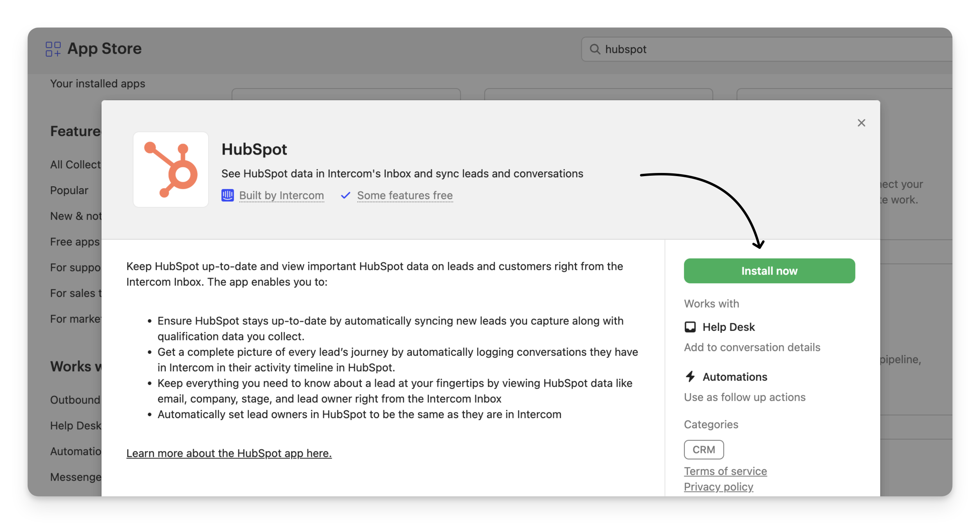
Task: Click the blue checkmark icon
Action: [345, 195]
